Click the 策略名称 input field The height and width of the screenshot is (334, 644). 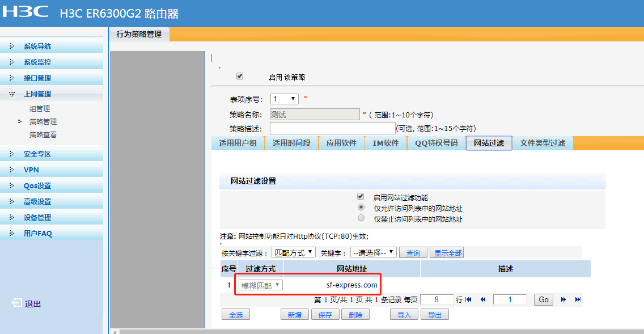point(315,114)
